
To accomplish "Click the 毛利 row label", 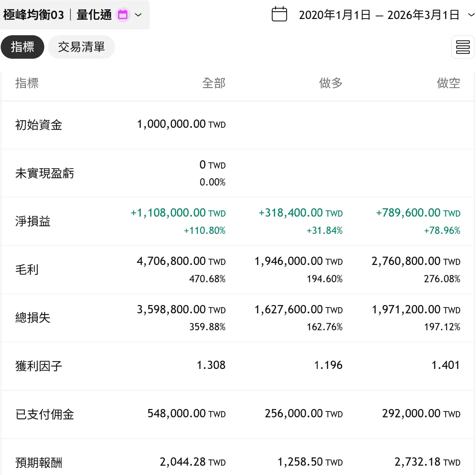I will pos(27,270).
